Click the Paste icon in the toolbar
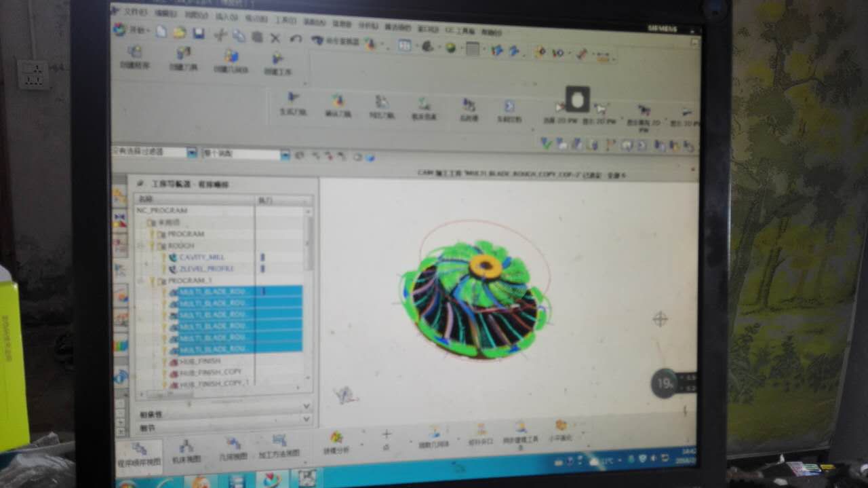The image size is (868, 488). tap(257, 37)
